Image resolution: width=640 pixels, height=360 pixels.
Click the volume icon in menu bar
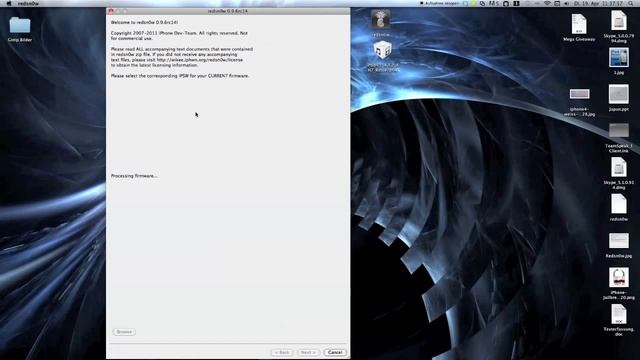click(x=567, y=3)
